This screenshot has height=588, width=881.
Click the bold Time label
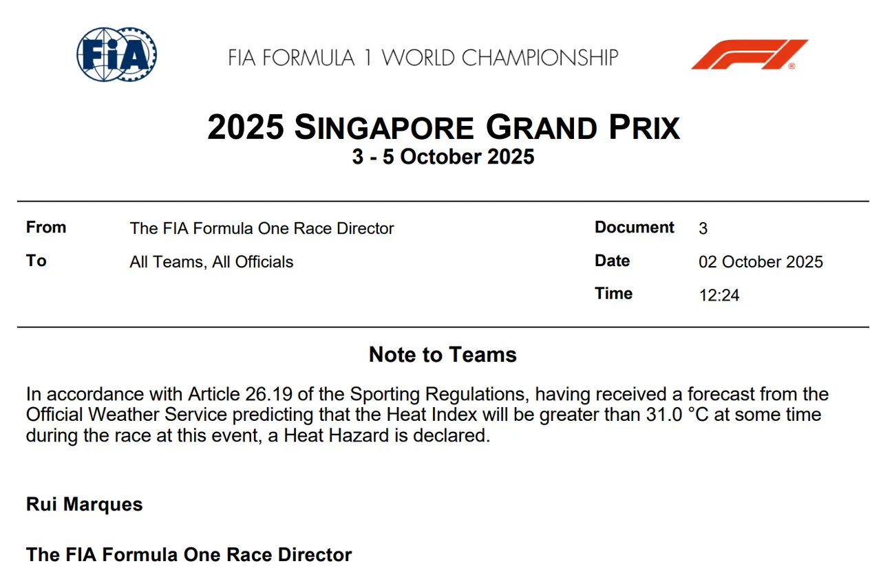tap(613, 294)
